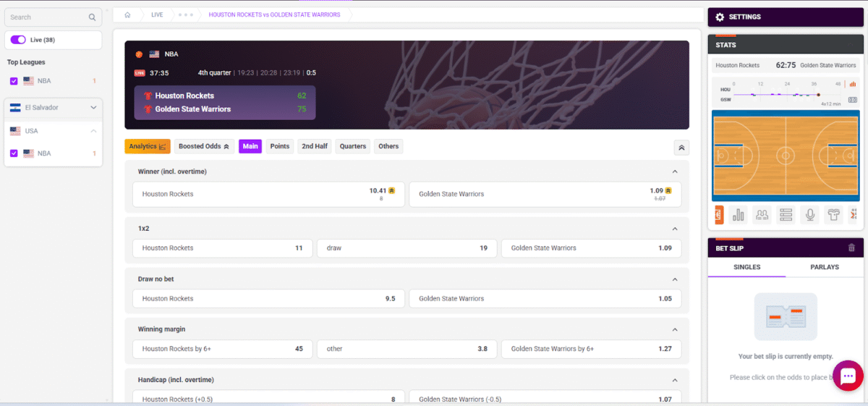Clear bet slip with trash icon
Viewport: 868px width, 406px height.
click(x=851, y=248)
